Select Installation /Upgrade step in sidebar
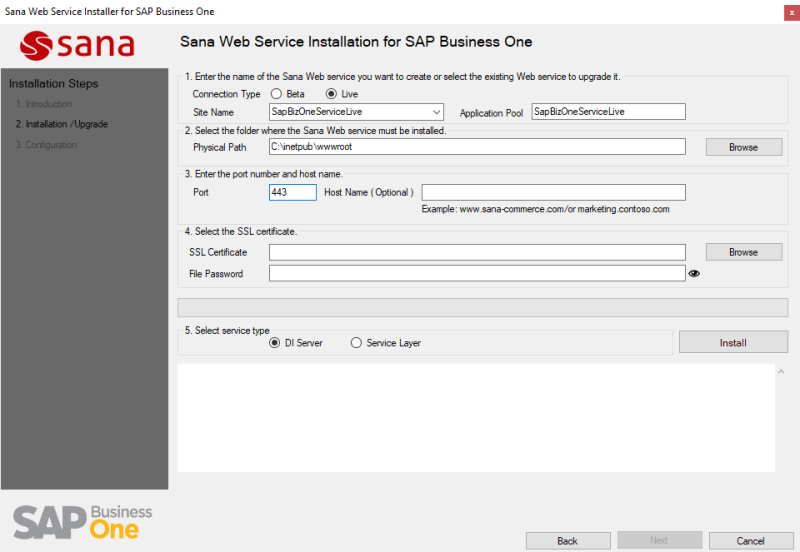Screen dimensions: 800x552 pyautogui.click(x=61, y=124)
